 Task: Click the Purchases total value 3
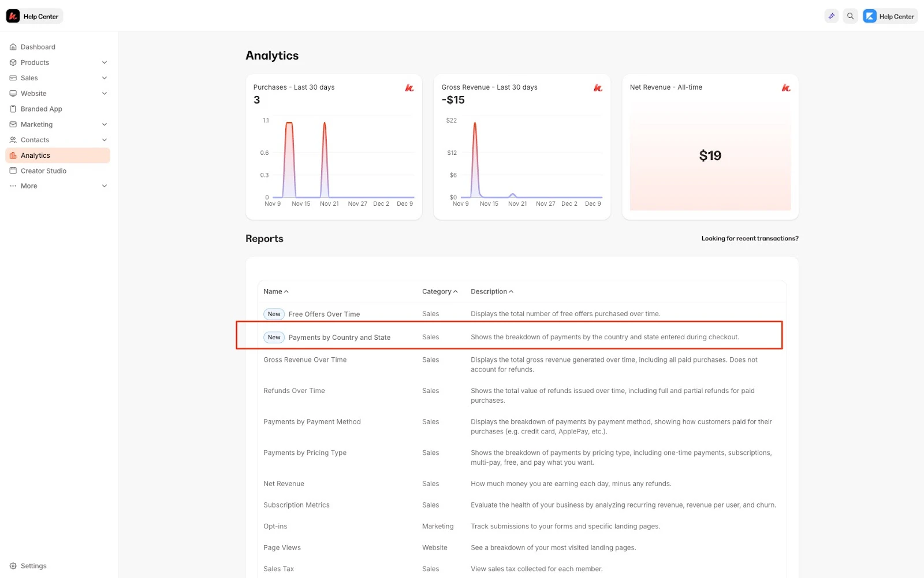pyautogui.click(x=257, y=100)
